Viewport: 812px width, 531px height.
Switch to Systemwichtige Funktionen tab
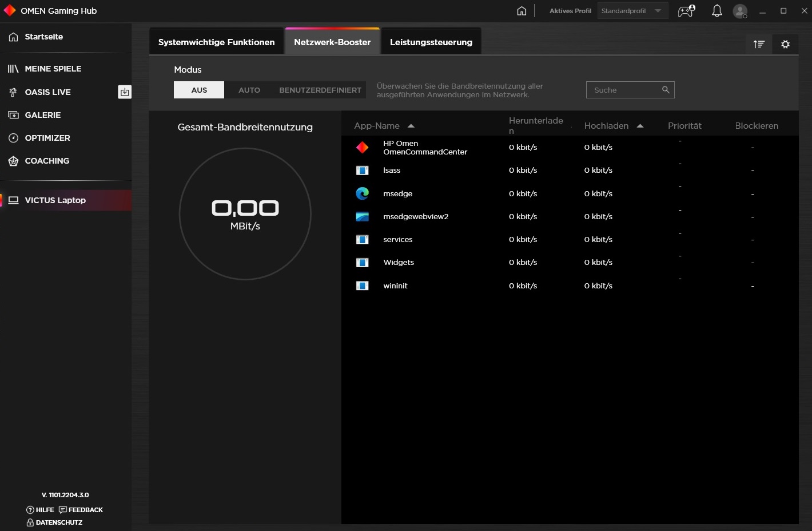pos(217,42)
